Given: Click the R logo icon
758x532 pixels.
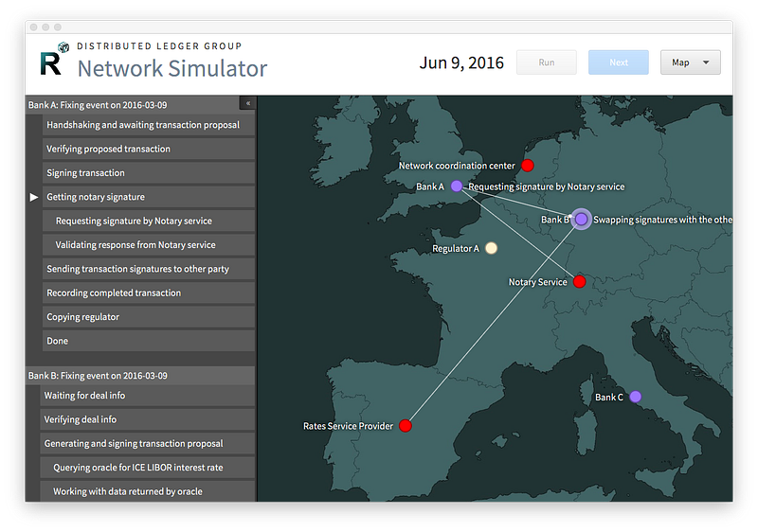Looking at the screenshot, I should 53,60.
